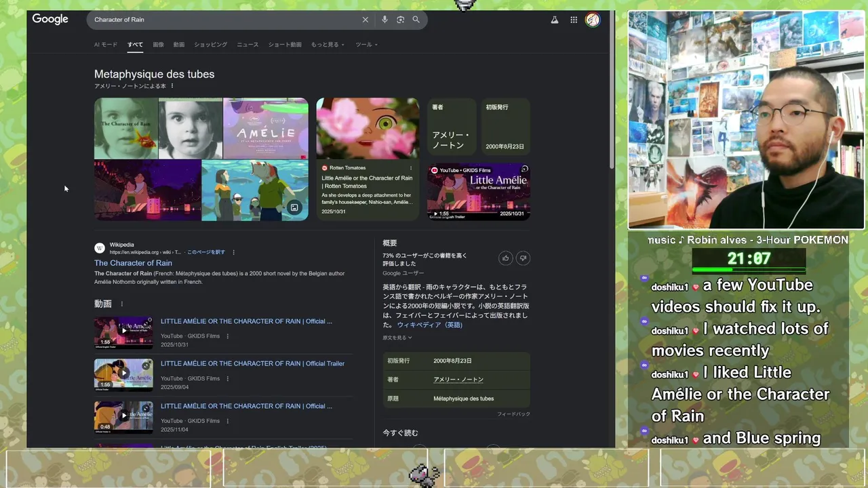Open the ニュース tab
The image size is (868, 488).
point(248,45)
